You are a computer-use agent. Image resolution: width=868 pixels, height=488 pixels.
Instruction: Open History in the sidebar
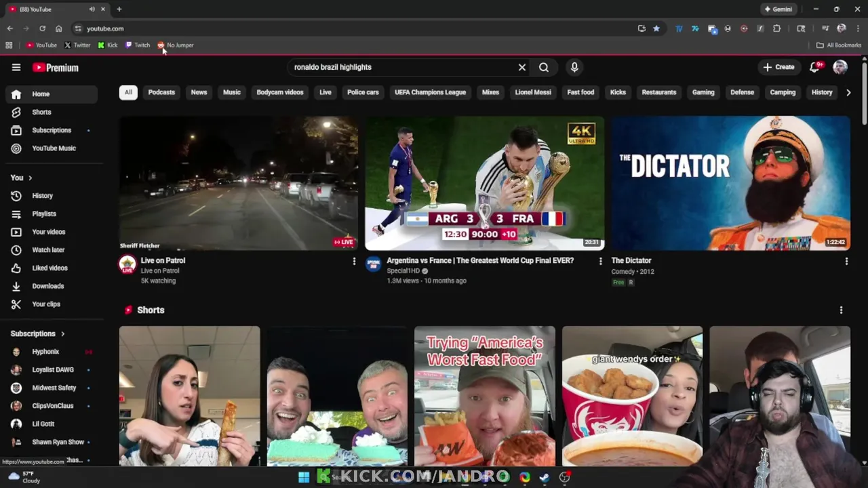[52, 196]
